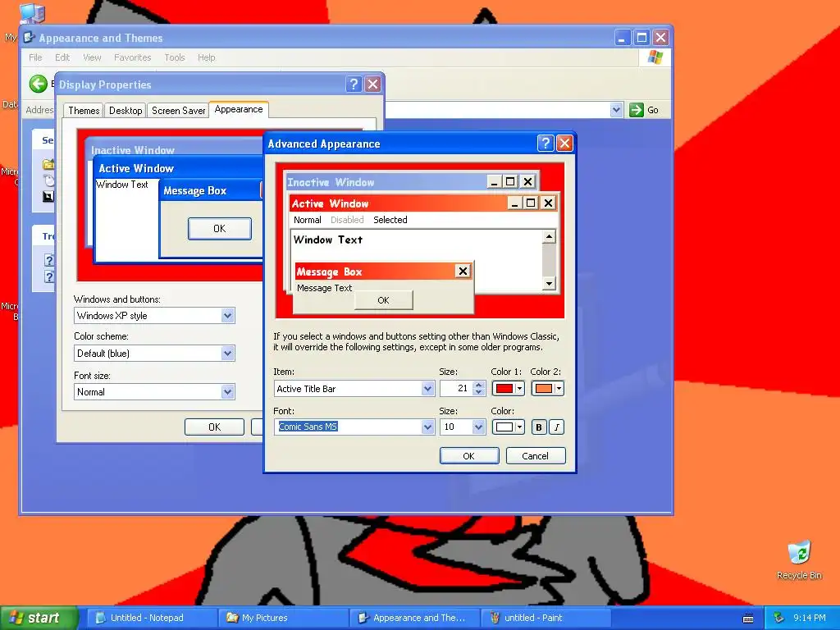
Task: Open the Color 1 red swatch picker
Action: pyautogui.click(x=508, y=388)
